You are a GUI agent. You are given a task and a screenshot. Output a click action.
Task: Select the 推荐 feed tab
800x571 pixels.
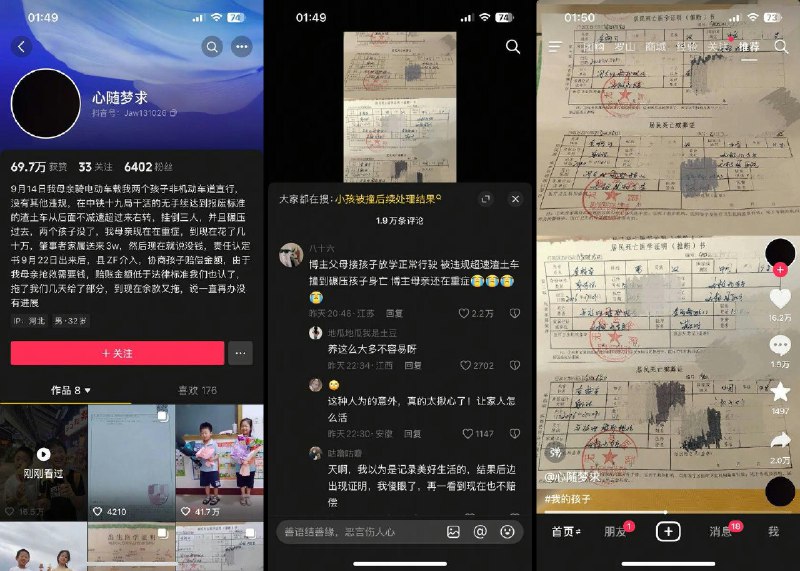[748, 47]
